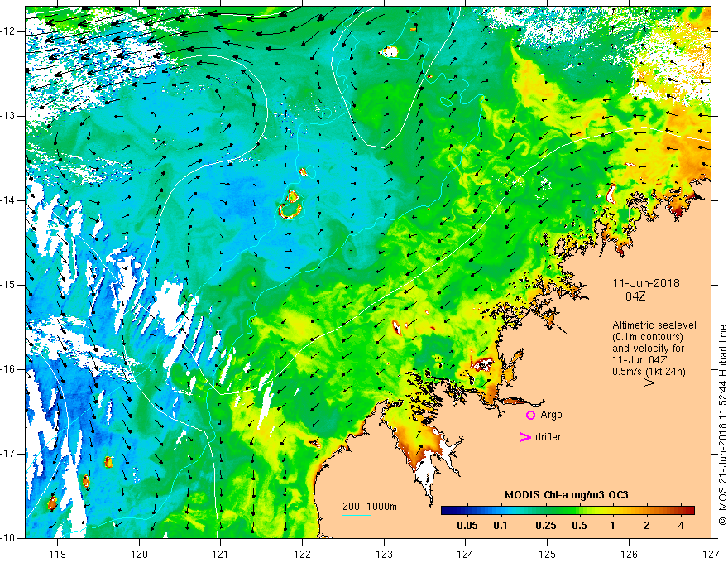This screenshot has width=728, height=563.
Task: Click the colorbar value '0.1'
Action: click(x=500, y=526)
